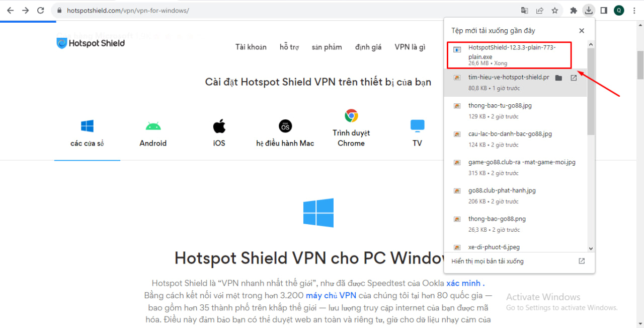The height and width of the screenshot is (328, 644).
Task: Open the 'Tài khoản' menu item
Action: (x=251, y=47)
